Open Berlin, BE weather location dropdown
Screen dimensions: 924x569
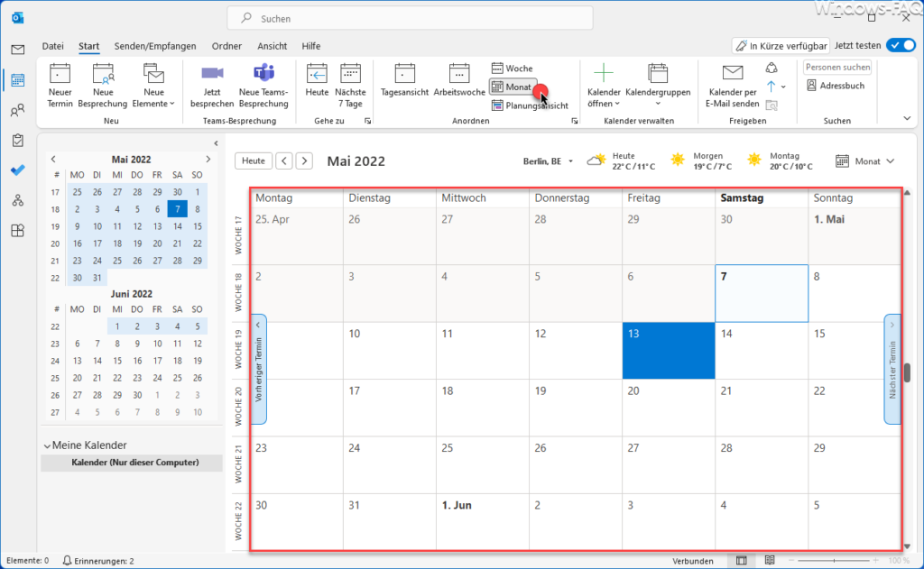[x=548, y=161]
